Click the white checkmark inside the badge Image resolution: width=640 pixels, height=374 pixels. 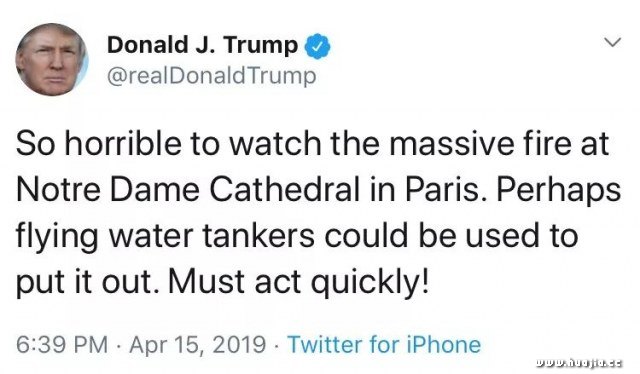coord(318,47)
